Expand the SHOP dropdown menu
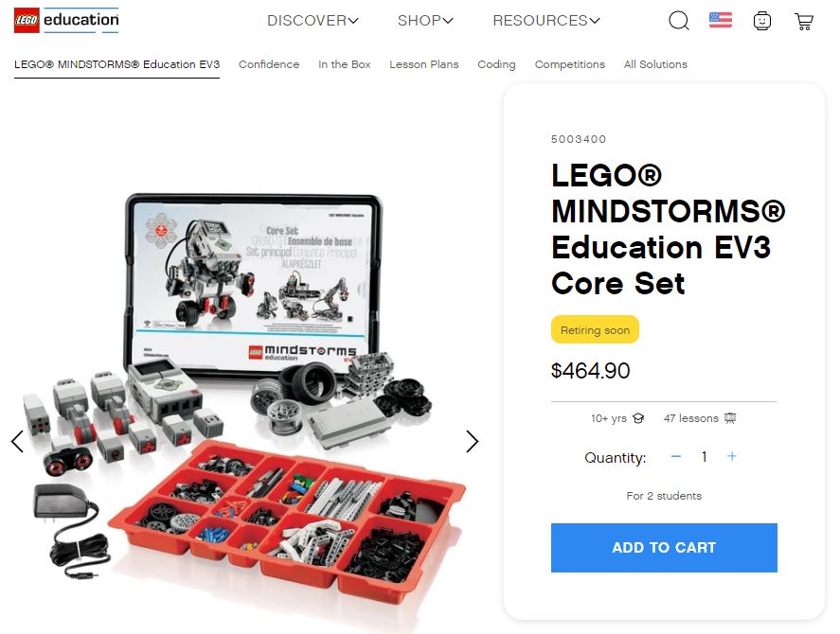 [425, 21]
